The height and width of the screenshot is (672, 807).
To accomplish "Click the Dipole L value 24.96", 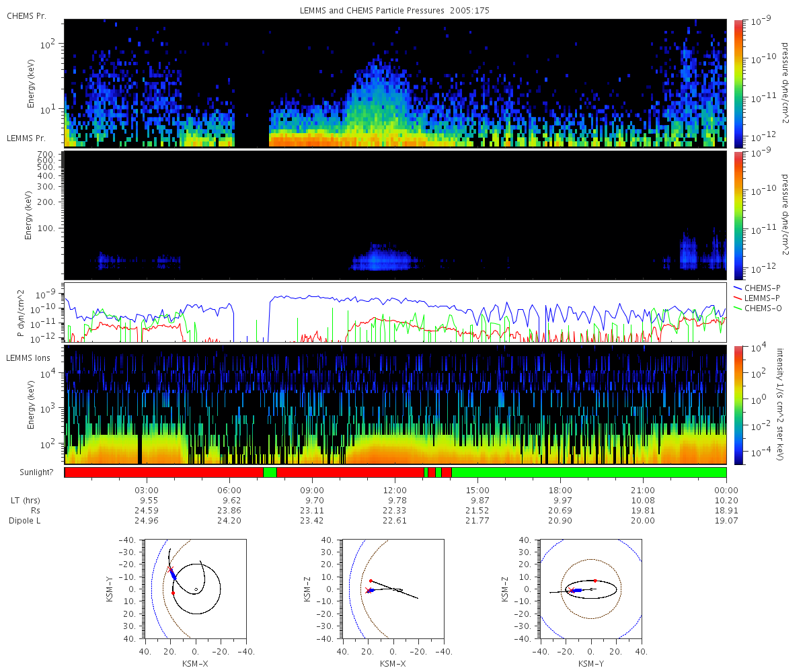I will coord(147,521).
